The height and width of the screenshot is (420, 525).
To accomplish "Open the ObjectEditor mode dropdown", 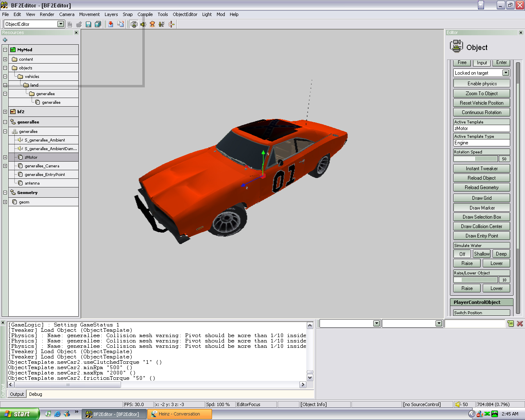I will [61, 24].
